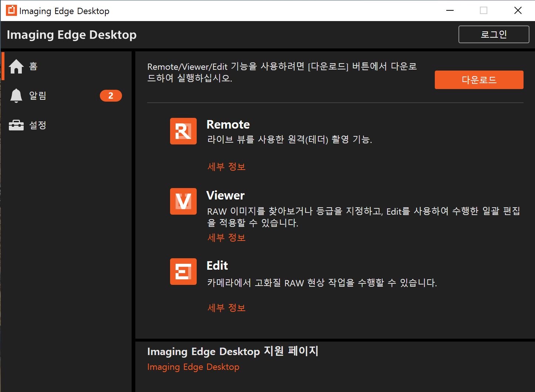The image size is (535, 392).
Task: Click the instruction text starting Remote/Viewer/Edit 기능을
Action: [x=282, y=72]
